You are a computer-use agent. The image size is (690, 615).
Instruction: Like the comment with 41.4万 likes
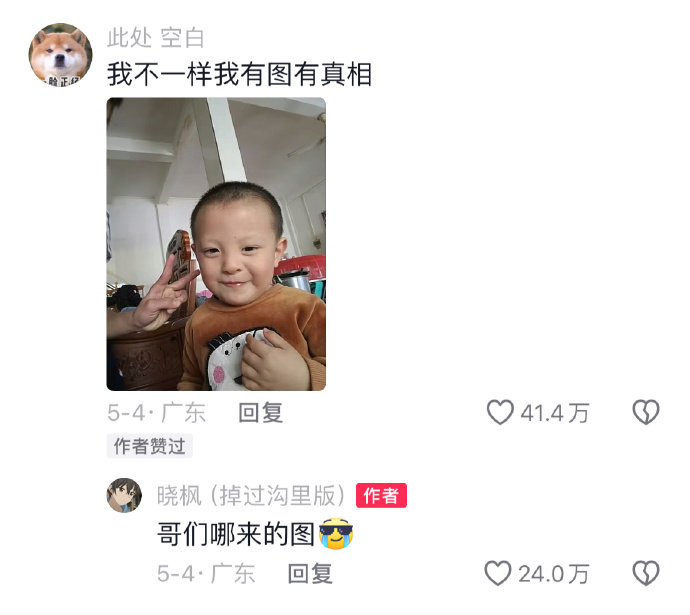[500, 412]
